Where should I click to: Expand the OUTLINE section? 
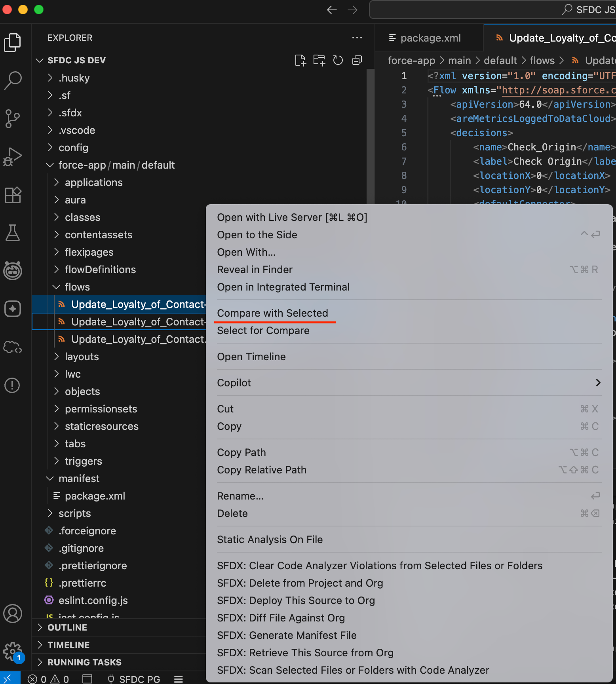(67, 627)
